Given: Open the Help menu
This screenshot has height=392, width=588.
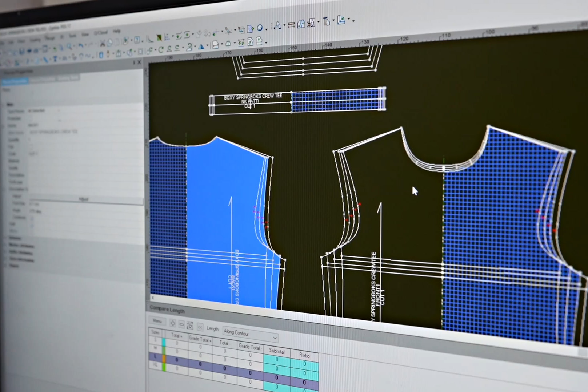Looking at the screenshot, I should click(116, 31).
